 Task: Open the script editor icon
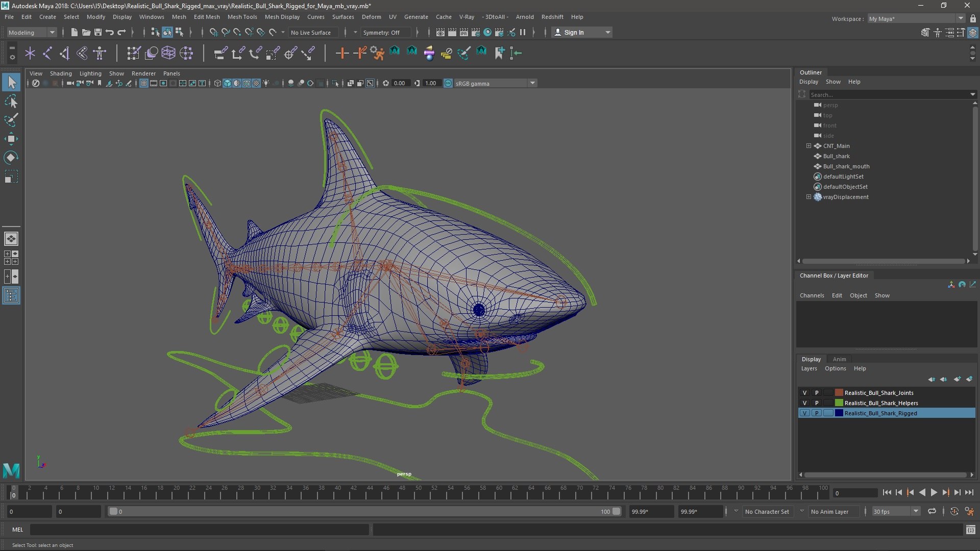pos(970,530)
